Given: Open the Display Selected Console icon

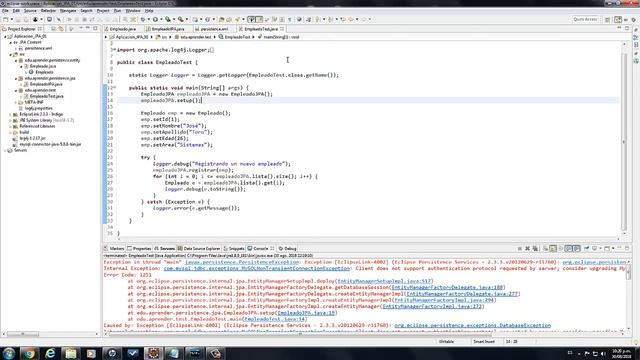Looking at the screenshot, I should coord(595,248).
